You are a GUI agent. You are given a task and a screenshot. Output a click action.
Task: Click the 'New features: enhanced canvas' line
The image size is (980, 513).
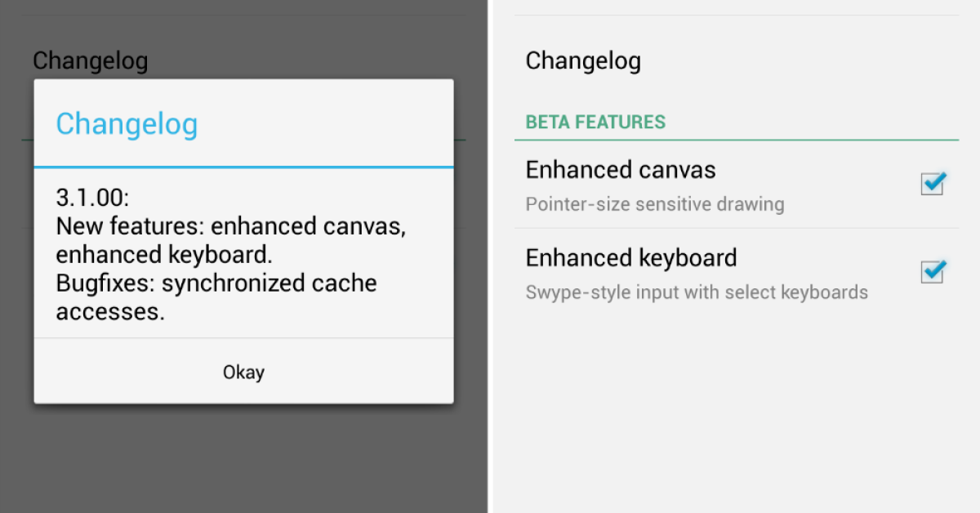click(230, 226)
